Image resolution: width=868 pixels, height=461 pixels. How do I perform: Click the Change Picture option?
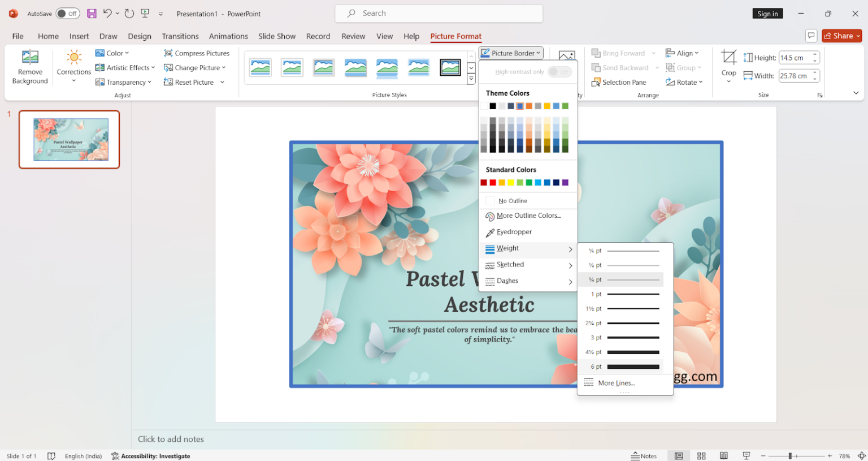tap(195, 67)
